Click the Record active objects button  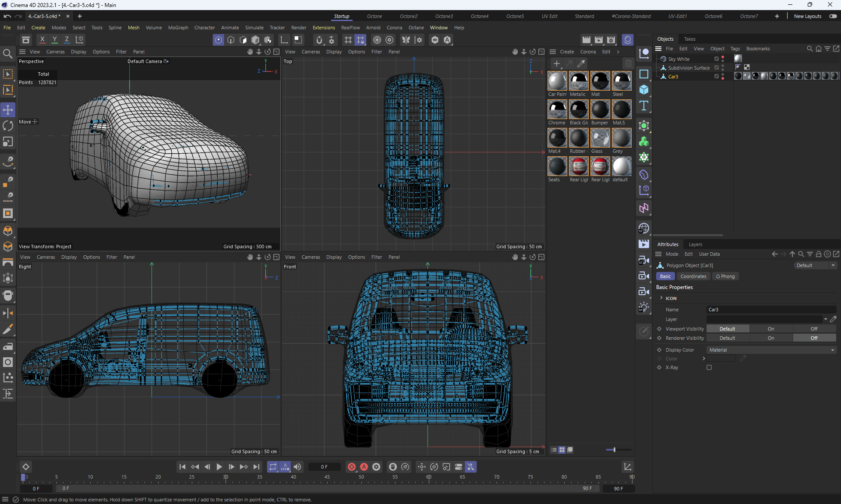tap(351, 467)
